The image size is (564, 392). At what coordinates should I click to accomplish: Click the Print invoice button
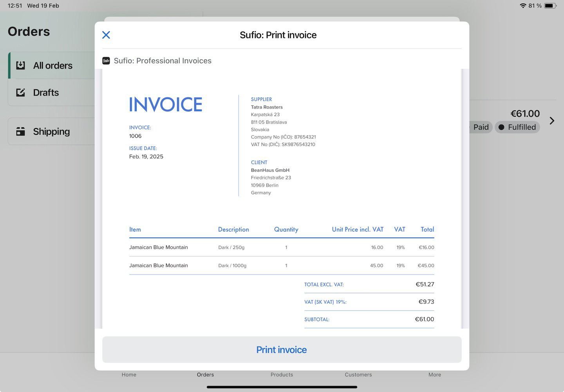coord(282,349)
